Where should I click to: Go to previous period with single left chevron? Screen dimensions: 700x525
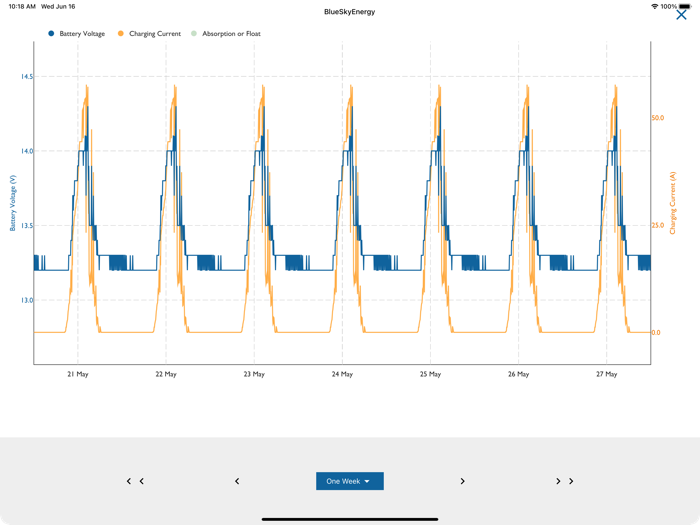tap(237, 481)
